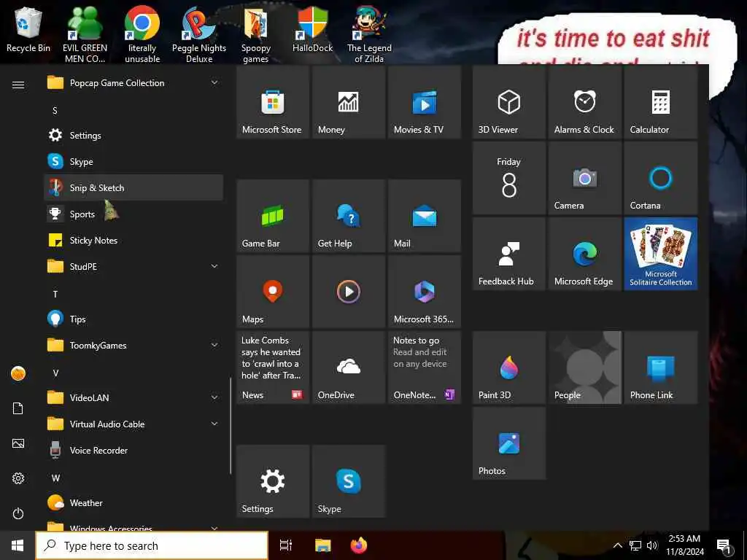Open the Alarms & Clock tile
Screen dimensions: 747x560
coord(584,102)
